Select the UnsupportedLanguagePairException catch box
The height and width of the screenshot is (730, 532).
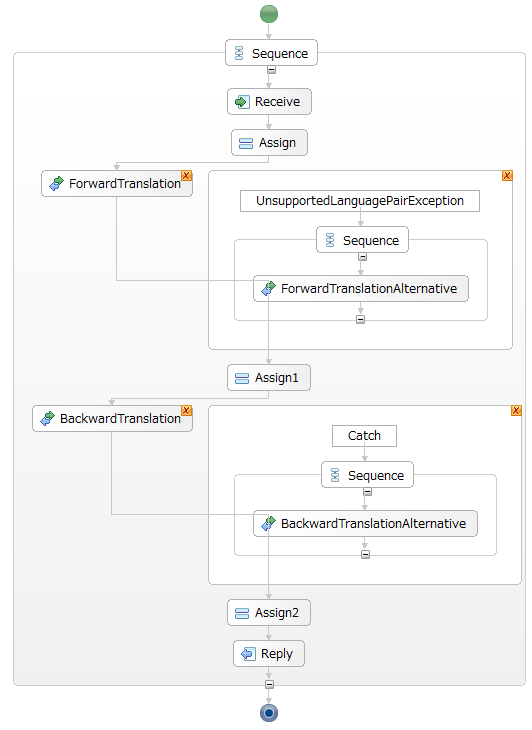point(360,201)
